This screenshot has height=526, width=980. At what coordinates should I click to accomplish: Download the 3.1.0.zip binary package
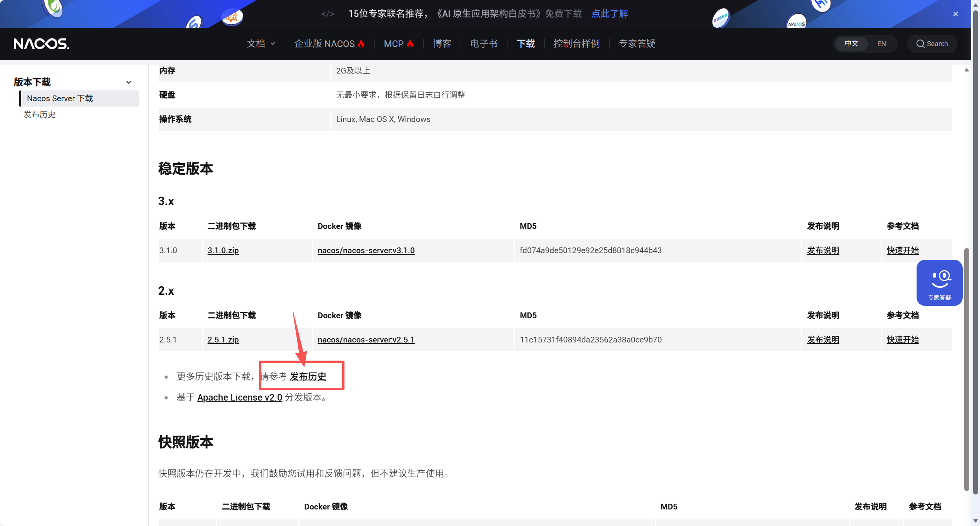click(223, 250)
